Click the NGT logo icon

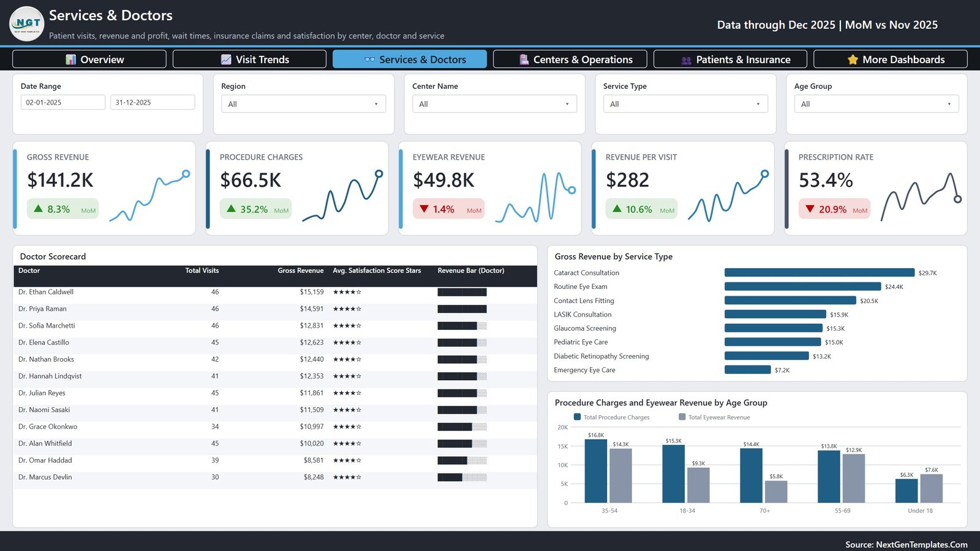tap(27, 24)
